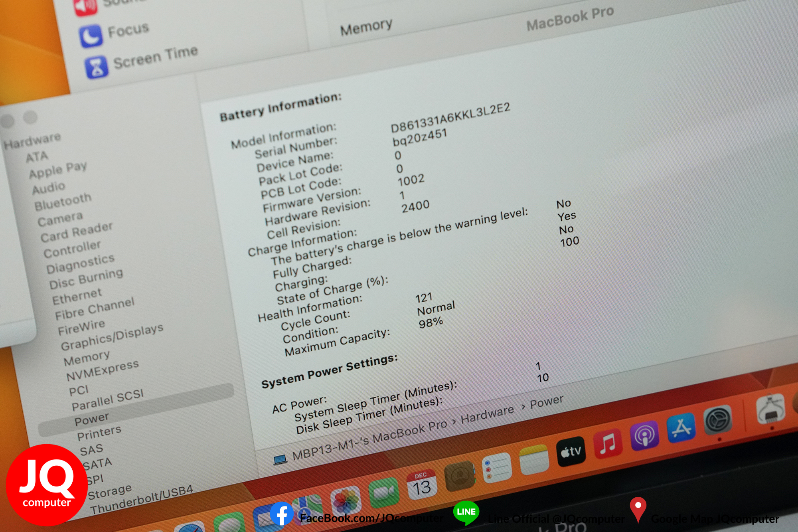Open the Calendar icon showing DEC 13
Screen dimensions: 798x532
tap(421, 485)
